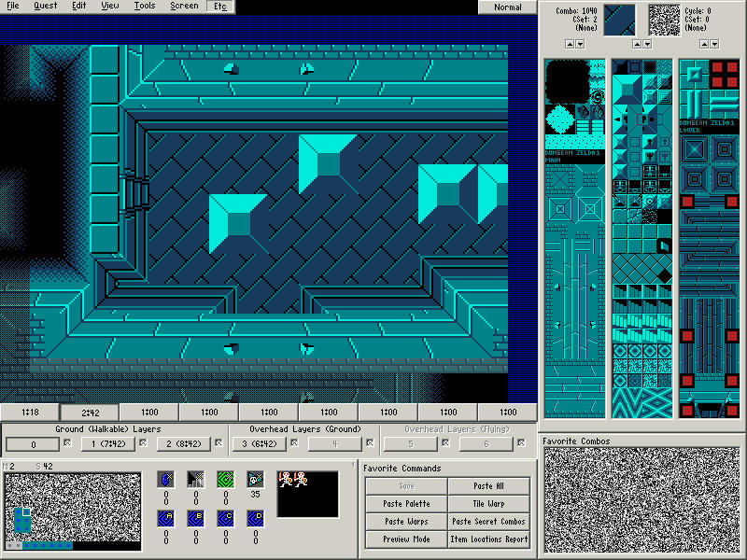Toggle visibility checkbox for layer 6
Screen dimensions: 747x560
(521, 442)
